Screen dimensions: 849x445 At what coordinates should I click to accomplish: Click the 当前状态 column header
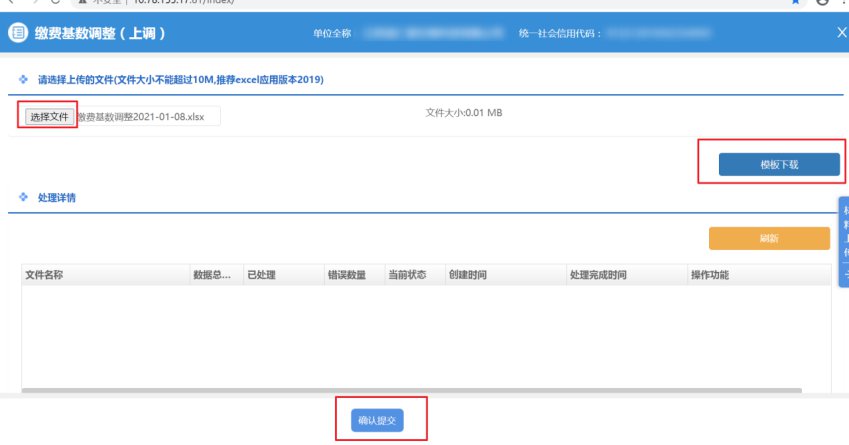pos(415,275)
